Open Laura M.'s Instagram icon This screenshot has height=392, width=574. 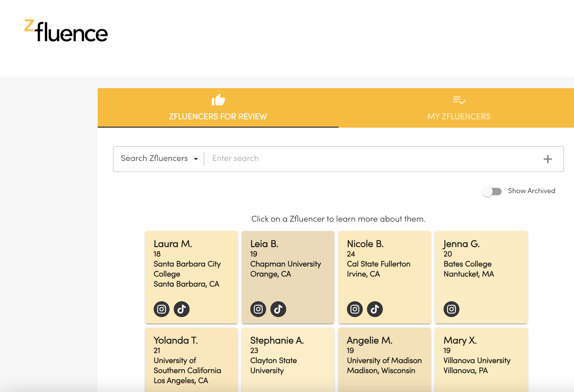(x=162, y=309)
